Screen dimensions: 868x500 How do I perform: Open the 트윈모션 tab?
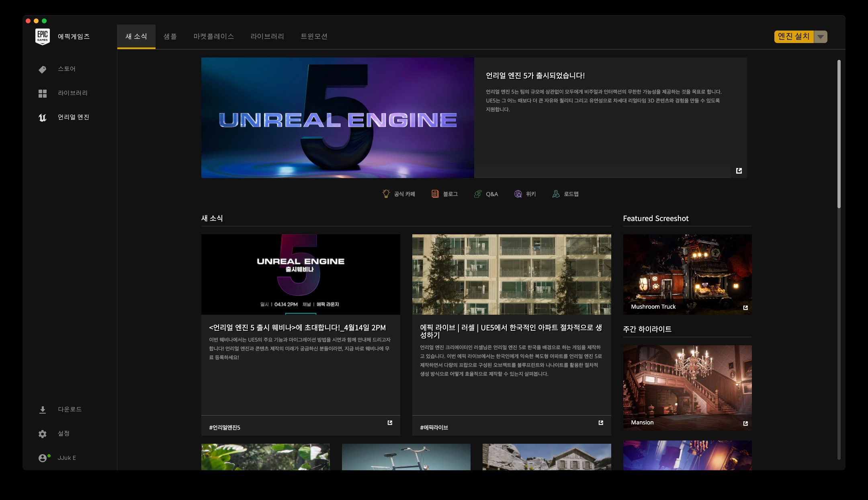tap(314, 37)
